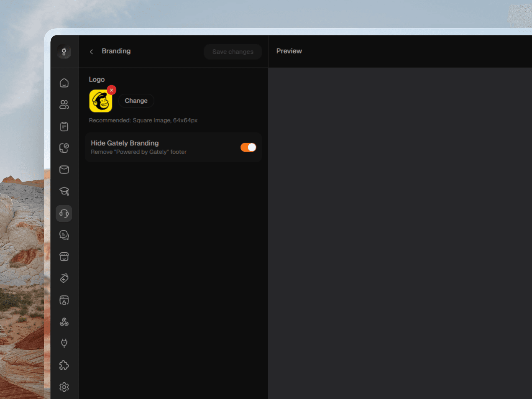Open the locked browser window icon
Image resolution: width=532 pixels, height=399 pixels.
pos(64,300)
